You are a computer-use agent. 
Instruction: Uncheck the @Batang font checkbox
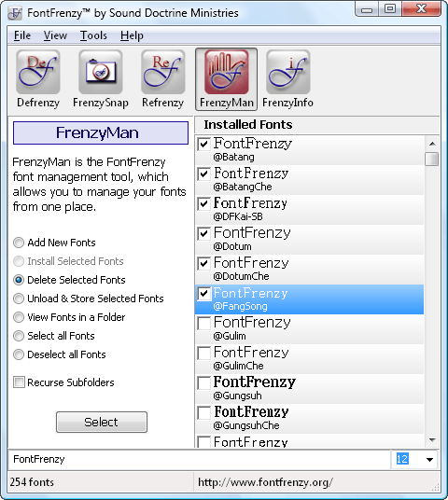pyautogui.click(x=203, y=145)
